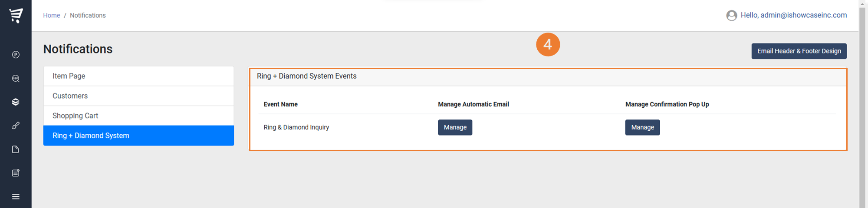Open the SEO magnifier sidebar icon

[x=16, y=79]
